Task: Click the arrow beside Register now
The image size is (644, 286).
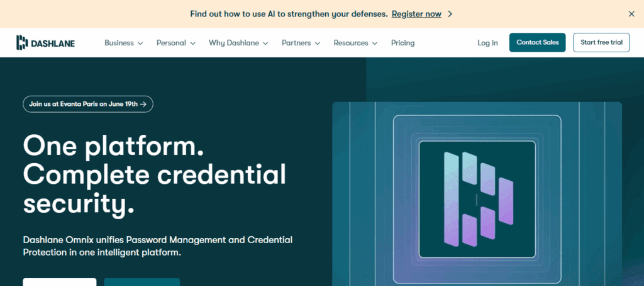Action: pyautogui.click(x=450, y=14)
